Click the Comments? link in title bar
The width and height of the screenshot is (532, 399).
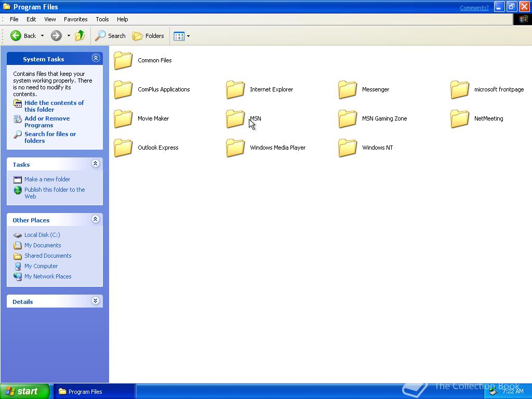point(474,8)
